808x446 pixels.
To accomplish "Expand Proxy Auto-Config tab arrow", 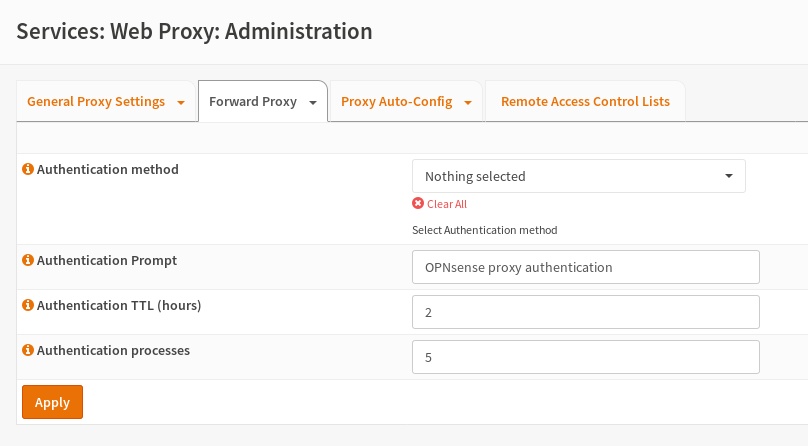I will click(x=468, y=103).
